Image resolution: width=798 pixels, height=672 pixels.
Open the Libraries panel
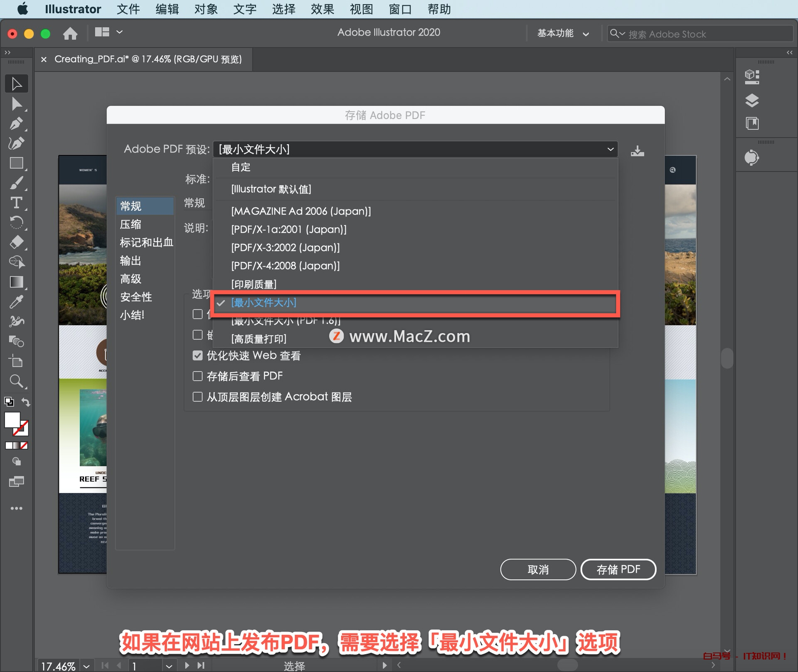(752, 123)
